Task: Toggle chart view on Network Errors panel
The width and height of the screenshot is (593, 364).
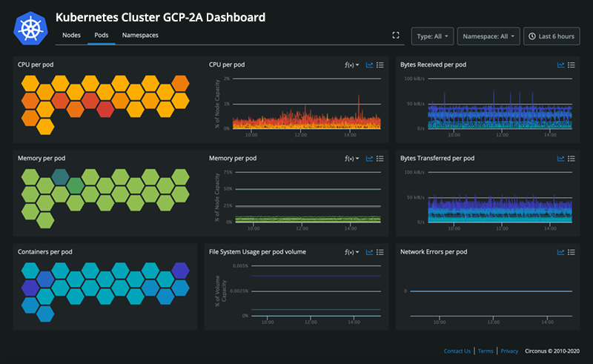Action: click(x=560, y=252)
